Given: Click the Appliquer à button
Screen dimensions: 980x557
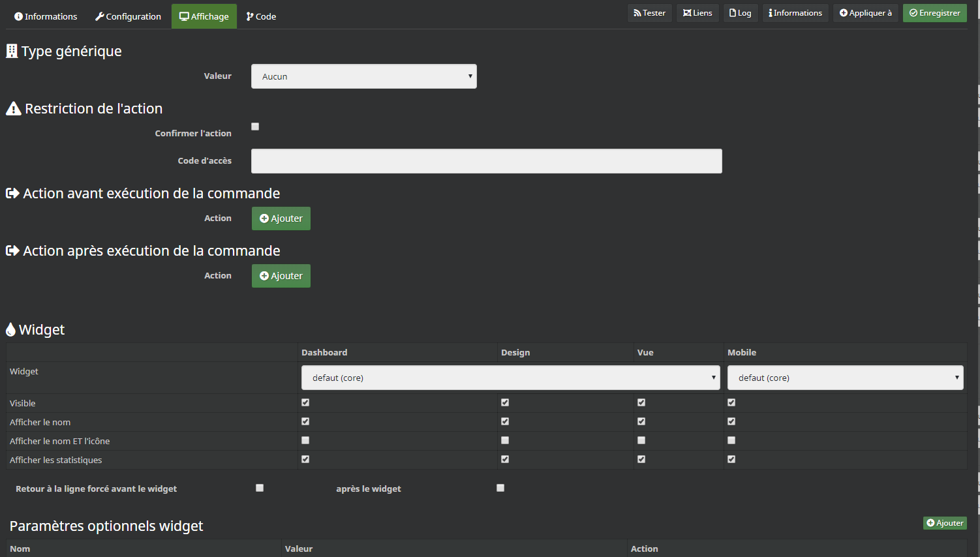Looking at the screenshot, I should (866, 13).
